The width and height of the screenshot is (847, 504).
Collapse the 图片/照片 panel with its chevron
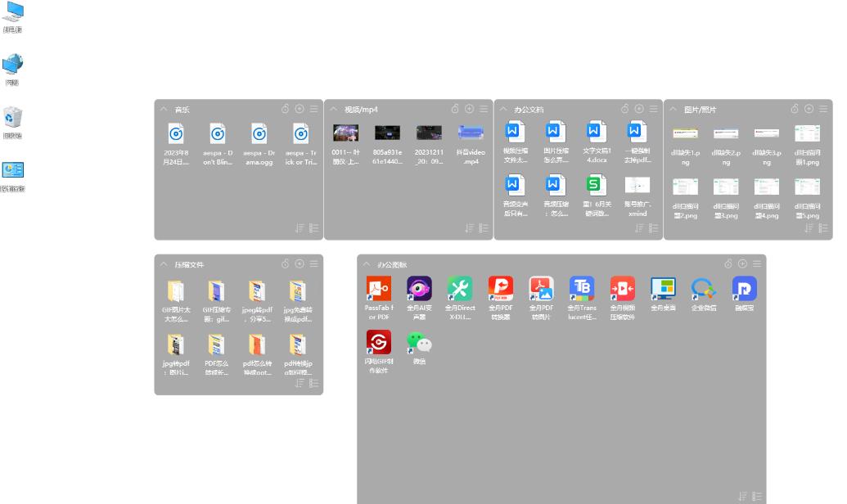coord(673,109)
